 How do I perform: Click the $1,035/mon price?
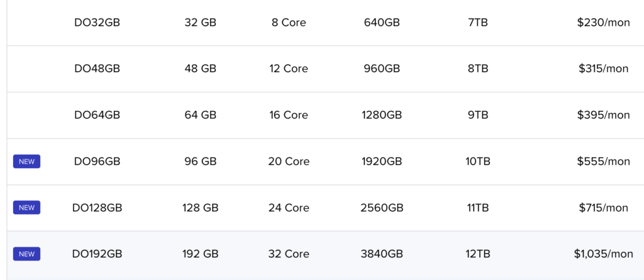603,254
